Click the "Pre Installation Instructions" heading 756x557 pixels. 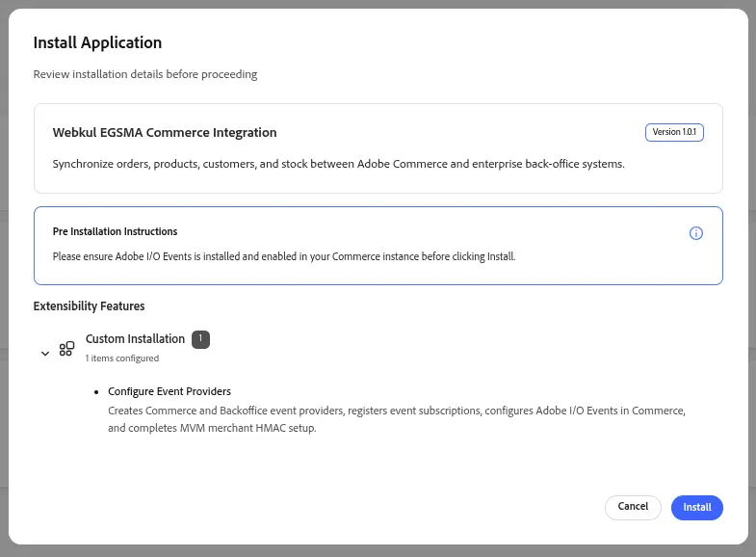(115, 231)
